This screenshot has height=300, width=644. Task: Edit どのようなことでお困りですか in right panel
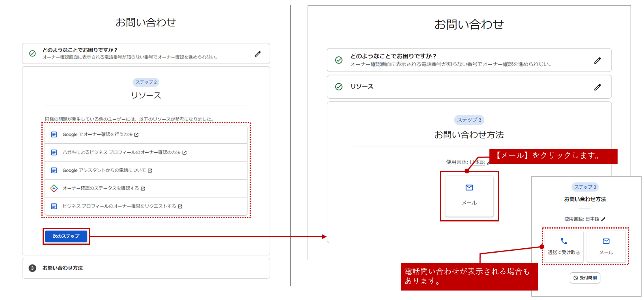597,60
